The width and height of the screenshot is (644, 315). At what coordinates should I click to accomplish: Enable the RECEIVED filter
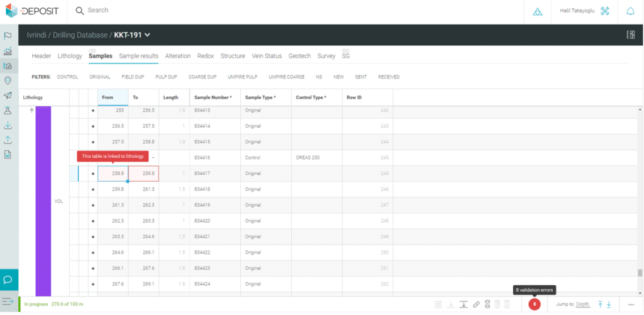[389, 77]
